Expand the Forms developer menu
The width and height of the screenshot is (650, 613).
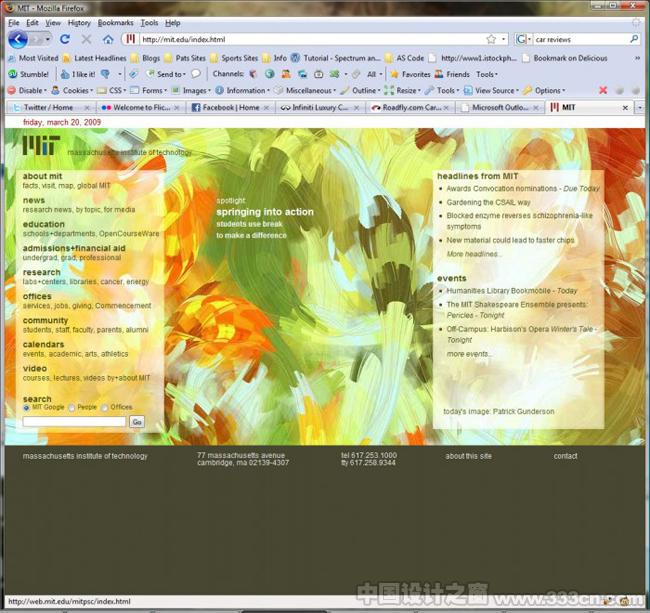click(148, 90)
